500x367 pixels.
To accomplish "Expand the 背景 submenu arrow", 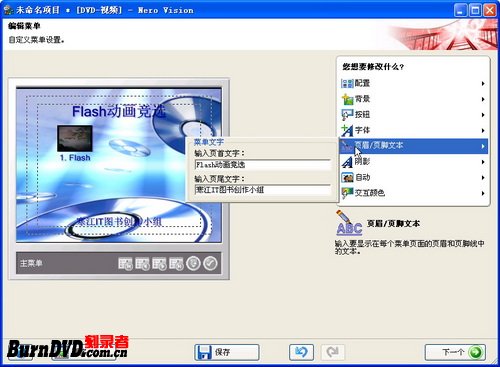I will point(483,99).
